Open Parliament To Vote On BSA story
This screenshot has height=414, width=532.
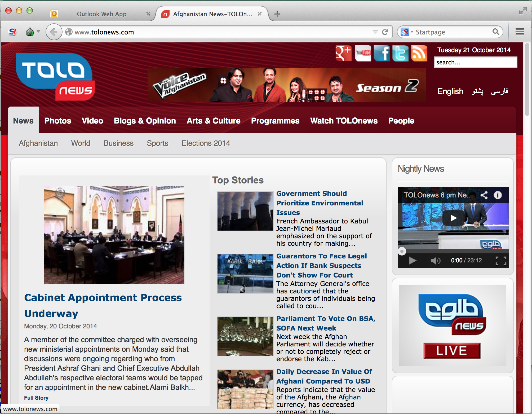coord(326,323)
